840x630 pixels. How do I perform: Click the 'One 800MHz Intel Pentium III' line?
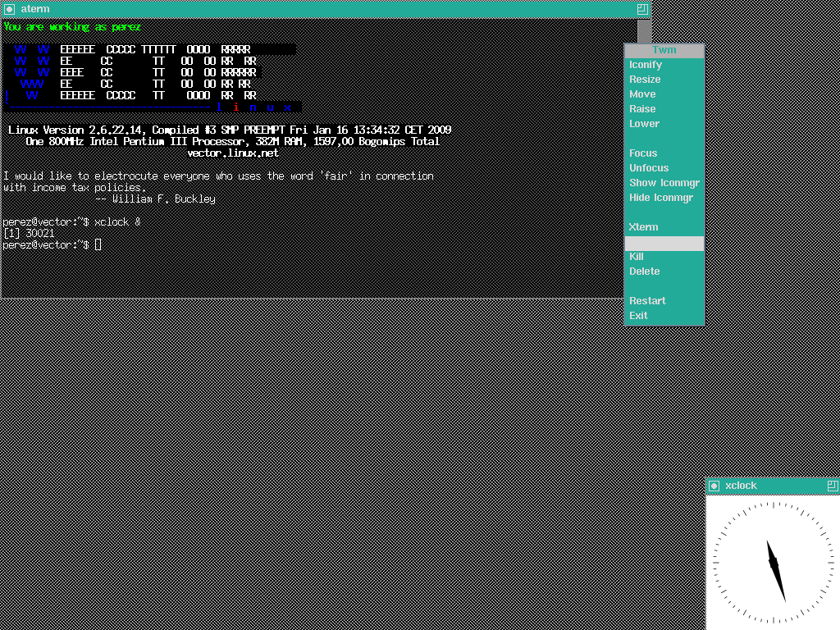coord(232,141)
